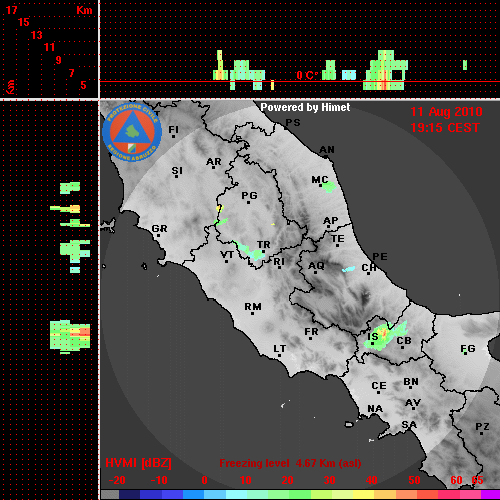The width and height of the screenshot is (500, 500).
Task: Select the PE city label
Action: click(x=380, y=257)
